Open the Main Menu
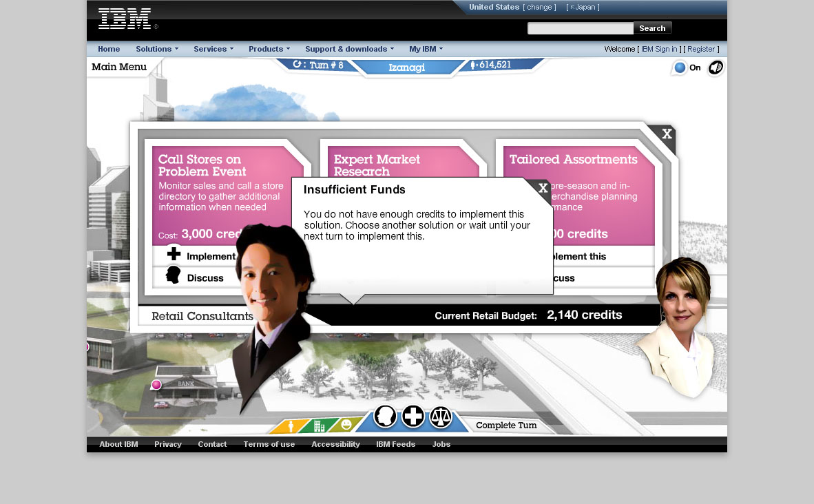 click(x=119, y=66)
